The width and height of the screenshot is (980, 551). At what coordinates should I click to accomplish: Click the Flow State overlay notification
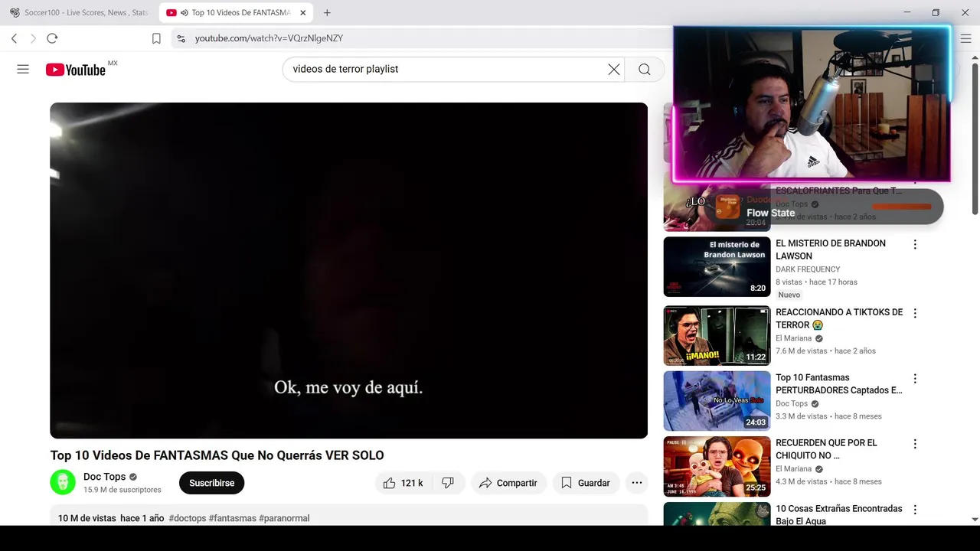[x=824, y=207]
